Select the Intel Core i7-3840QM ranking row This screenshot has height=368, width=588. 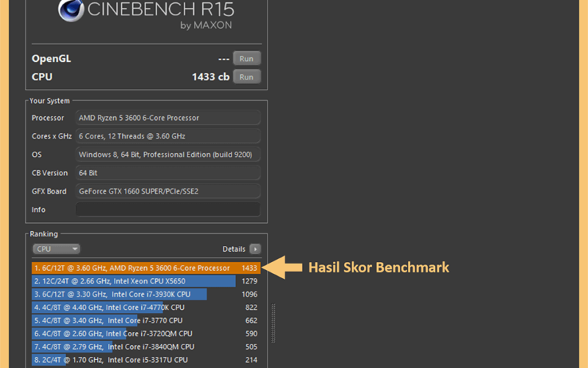(x=146, y=347)
